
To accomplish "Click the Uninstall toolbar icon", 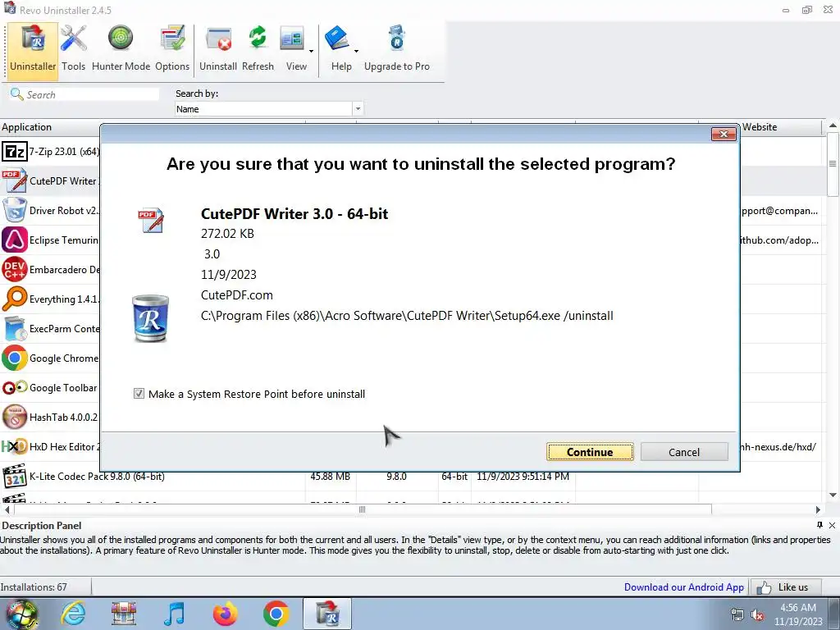I will point(218,48).
